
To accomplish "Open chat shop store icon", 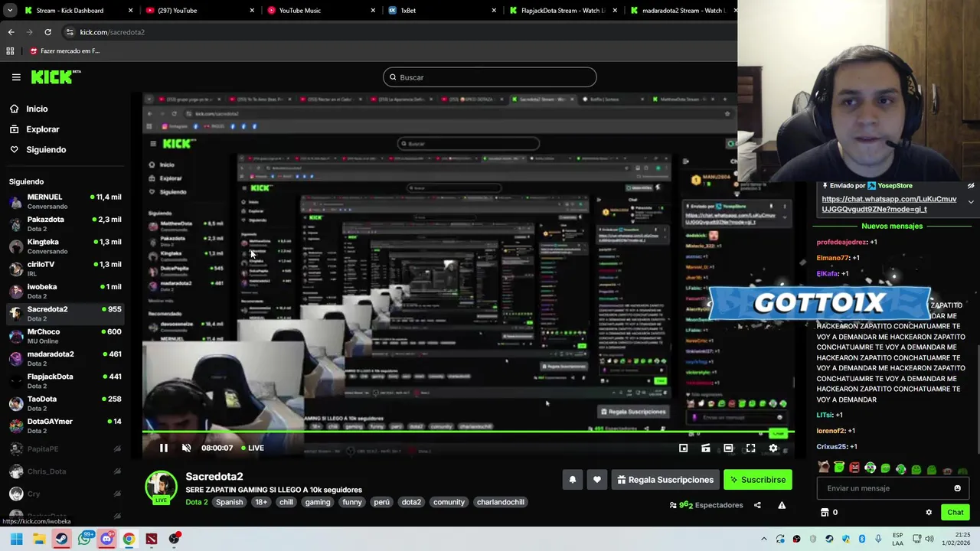I will 825,513.
